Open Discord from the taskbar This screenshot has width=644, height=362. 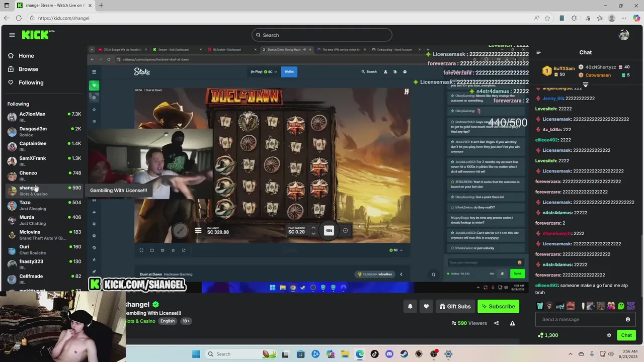(389, 354)
